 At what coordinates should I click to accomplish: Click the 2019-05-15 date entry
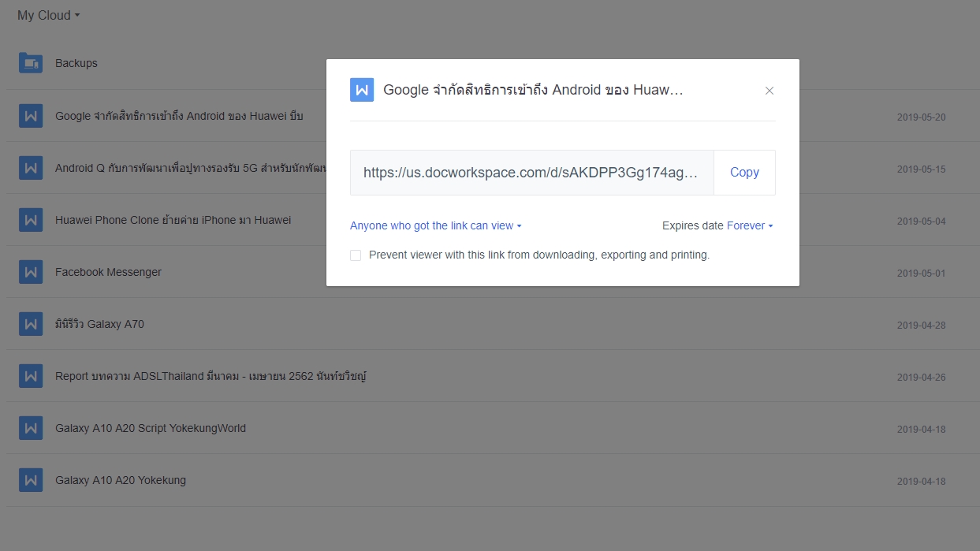coord(921,169)
